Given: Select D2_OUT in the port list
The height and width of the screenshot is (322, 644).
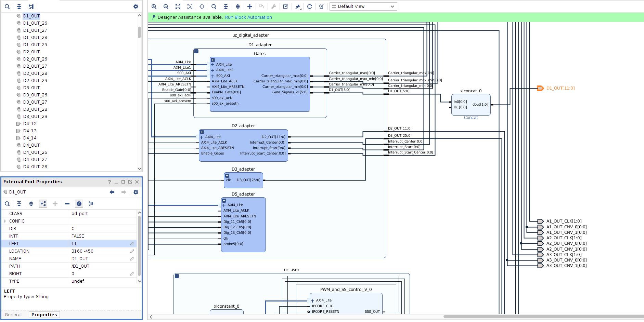Looking at the screenshot, I should (31, 52).
